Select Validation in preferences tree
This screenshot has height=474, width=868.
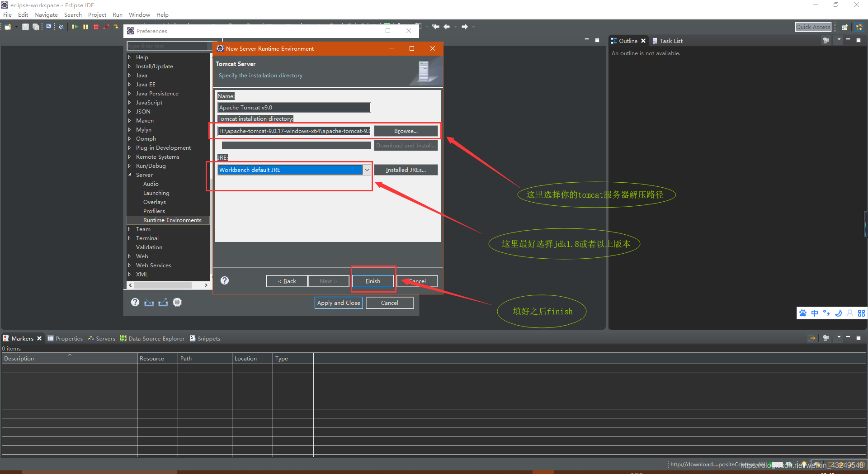[x=149, y=247]
